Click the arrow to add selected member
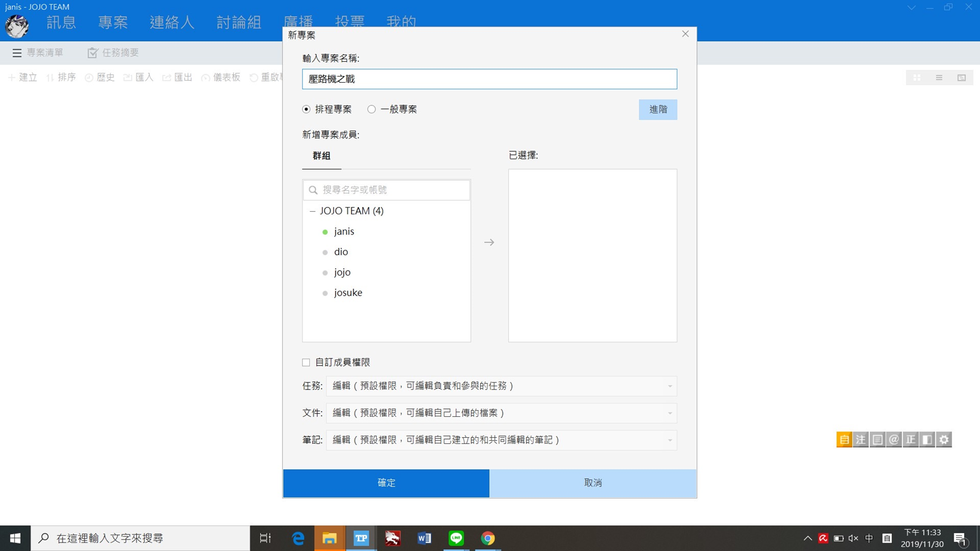 tap(489, 242)
